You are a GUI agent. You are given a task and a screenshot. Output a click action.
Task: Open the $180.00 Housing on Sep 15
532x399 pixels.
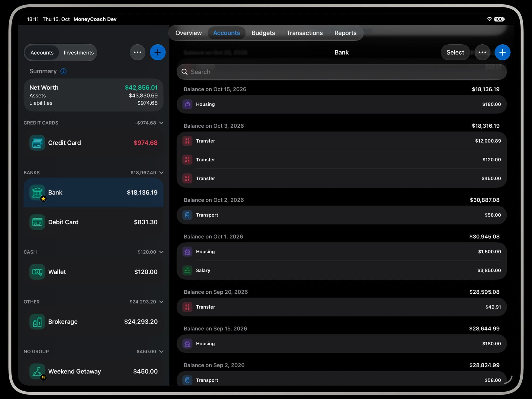(x=342, y=344)
